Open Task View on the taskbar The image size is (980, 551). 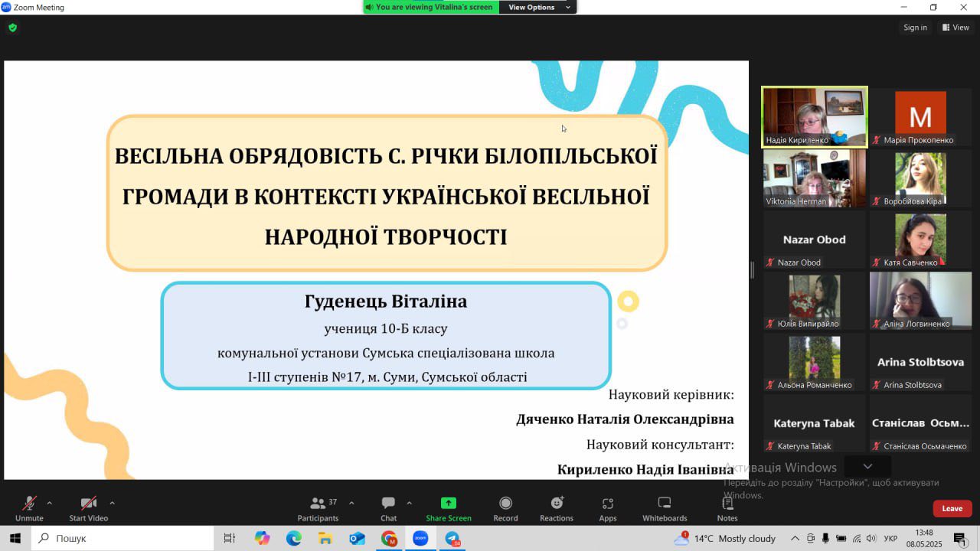pos(229,539)
